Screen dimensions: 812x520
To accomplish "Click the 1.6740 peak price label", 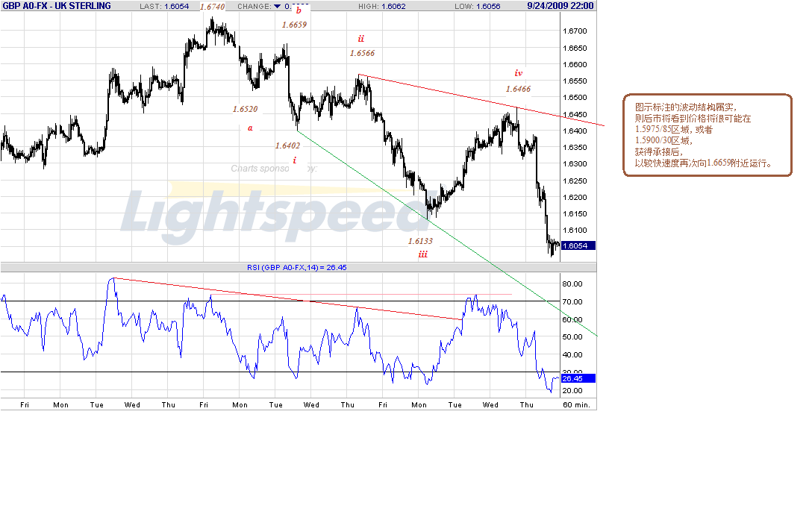I will point(212,7).
